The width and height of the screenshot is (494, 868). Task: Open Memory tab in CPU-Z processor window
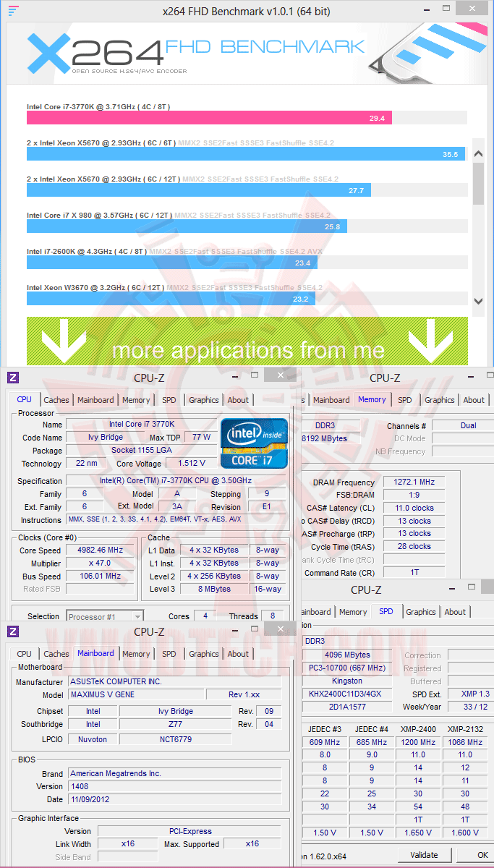tap(136, 400)
